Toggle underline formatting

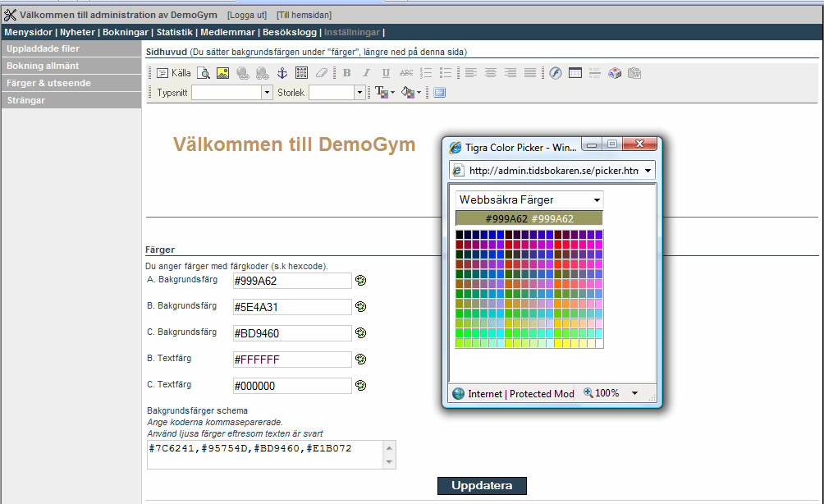pyautogui.click(x=386, y=73)
